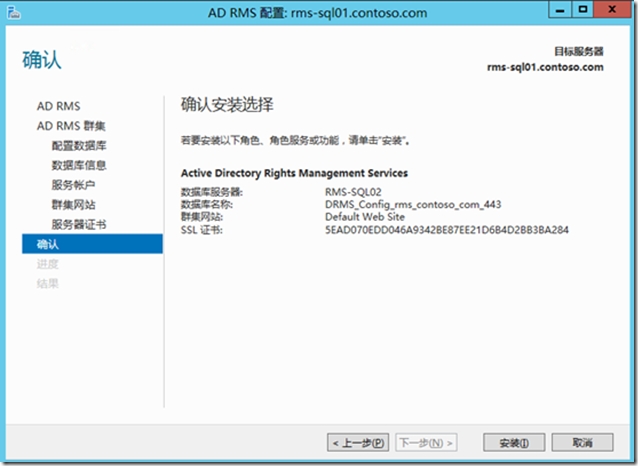The image size is (638, 466).
Task: Open the AD RMS step in sidebar
Action: (59, 106)
